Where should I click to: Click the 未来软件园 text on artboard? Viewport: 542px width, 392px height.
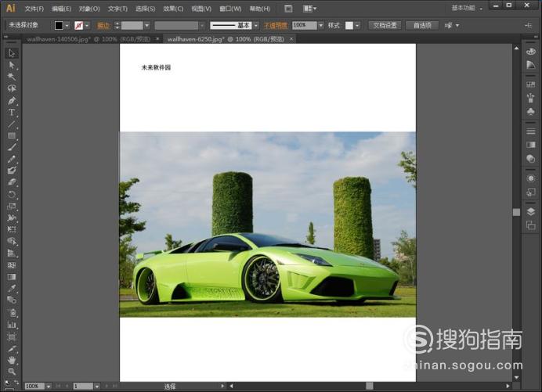(x=156, y=67)
